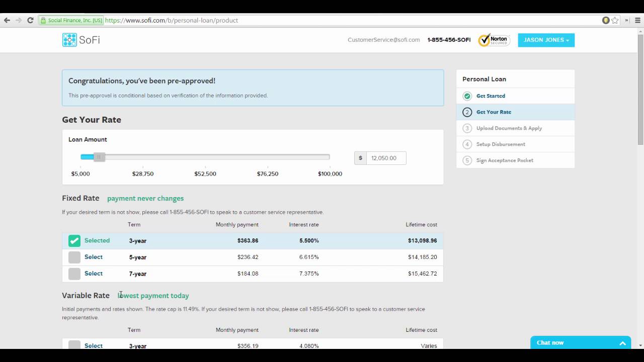Click the $100,000 slider label

point(330,174)
